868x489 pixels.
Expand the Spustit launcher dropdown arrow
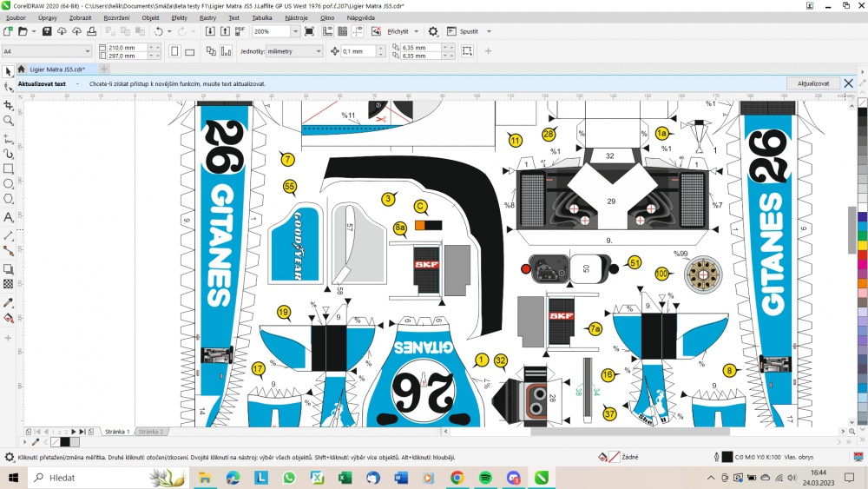489,31
